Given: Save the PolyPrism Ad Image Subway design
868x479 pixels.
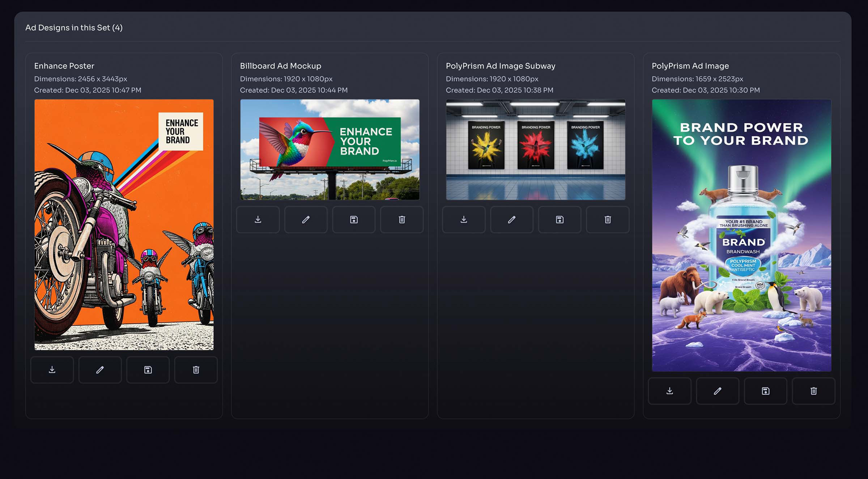Looking at the screenshot, I should pyautogui.click(x=559, y=219).
